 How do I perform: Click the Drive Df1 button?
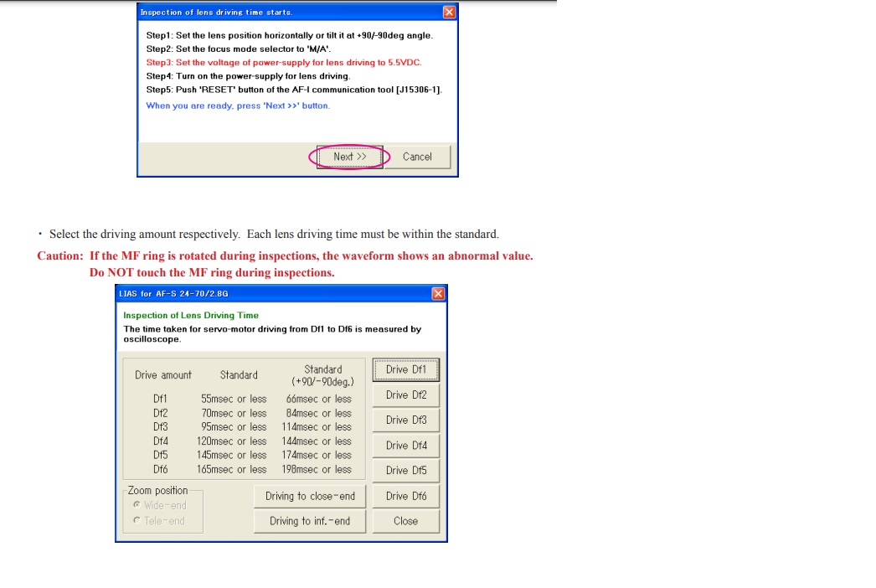405,369
